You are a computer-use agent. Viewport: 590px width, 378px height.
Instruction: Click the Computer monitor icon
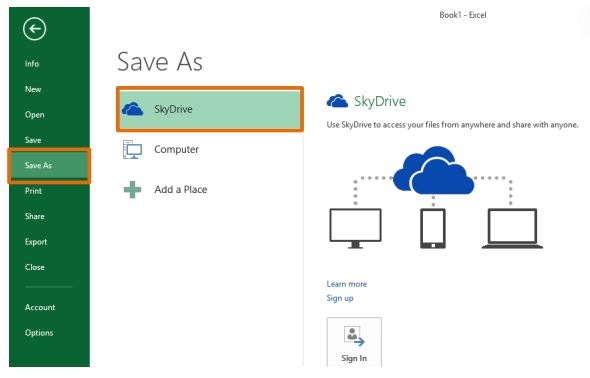click(x=132, y=149)
